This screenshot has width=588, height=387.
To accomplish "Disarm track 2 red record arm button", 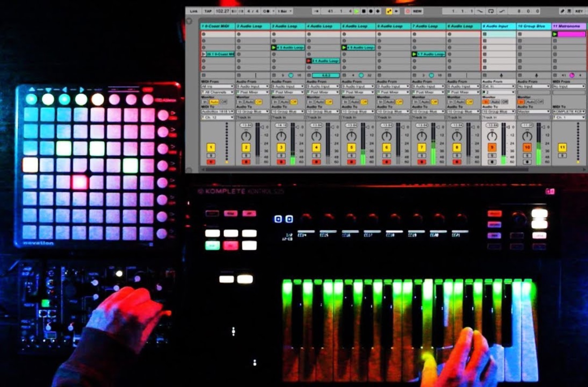I will 246,162.
